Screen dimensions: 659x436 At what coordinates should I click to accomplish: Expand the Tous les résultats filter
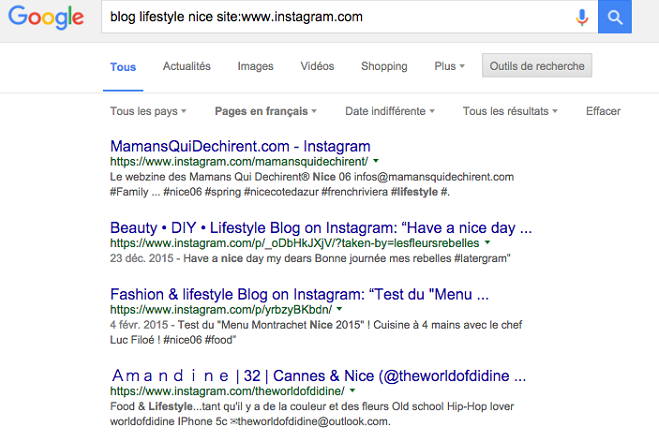pyautogui.click(x=510, y=111)
